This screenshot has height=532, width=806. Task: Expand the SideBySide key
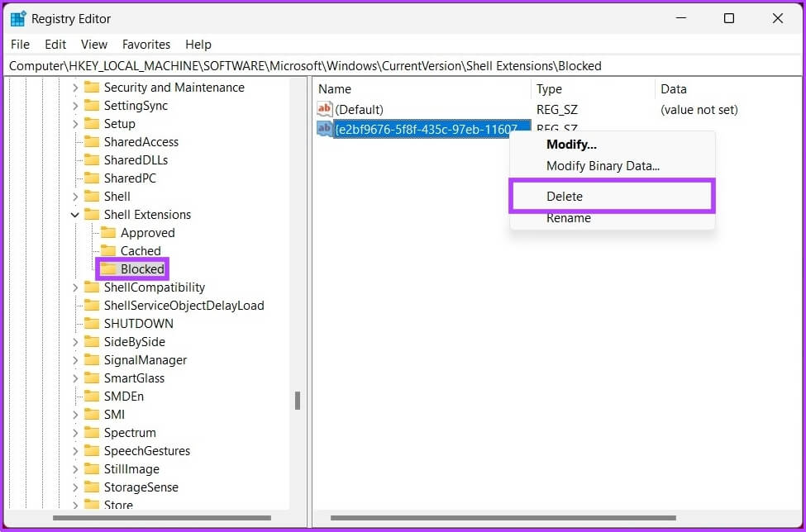pyautogui.click(x=75, y=342)
